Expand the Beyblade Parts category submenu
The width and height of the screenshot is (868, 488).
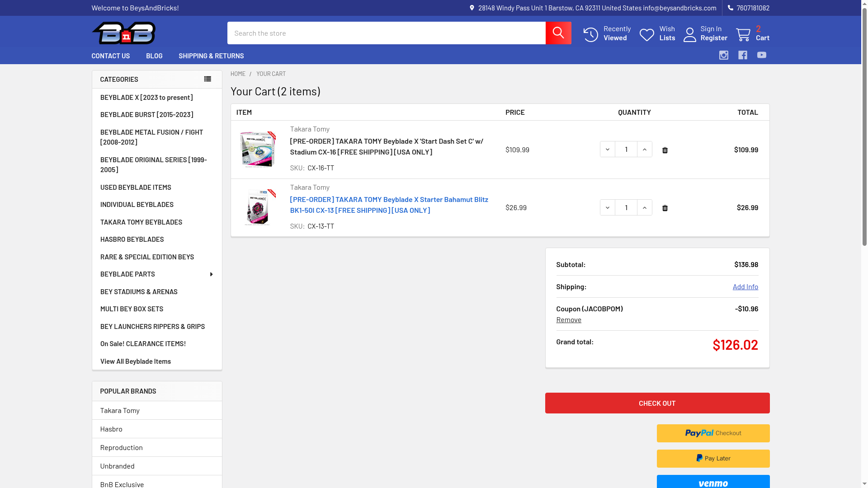tap(211, 274)
